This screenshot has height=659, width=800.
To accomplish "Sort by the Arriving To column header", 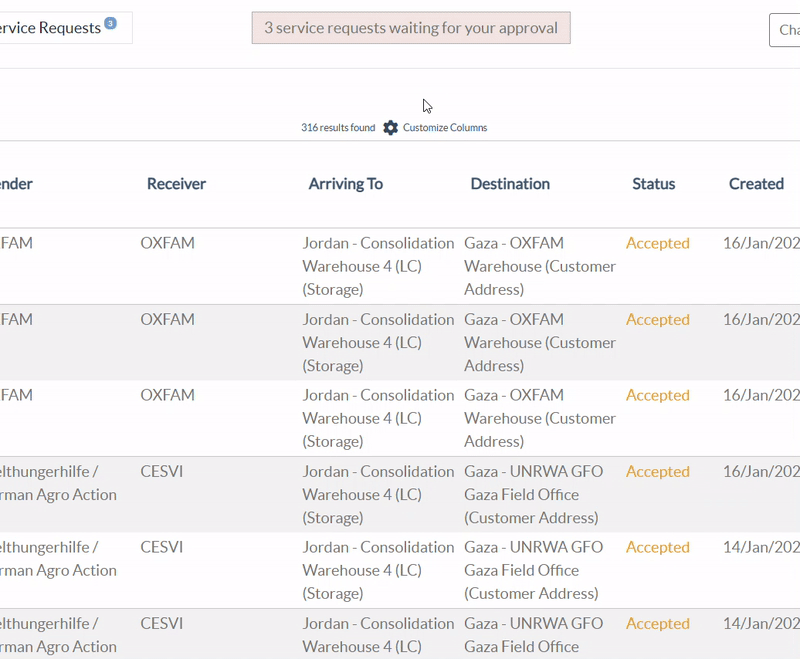I will [346, 184].
